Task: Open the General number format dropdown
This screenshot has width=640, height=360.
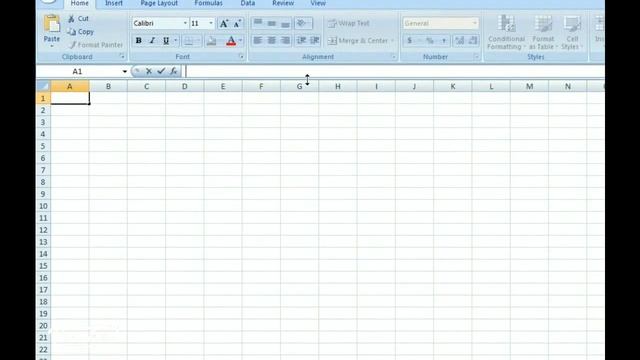Action: click(x=474, y=23)
